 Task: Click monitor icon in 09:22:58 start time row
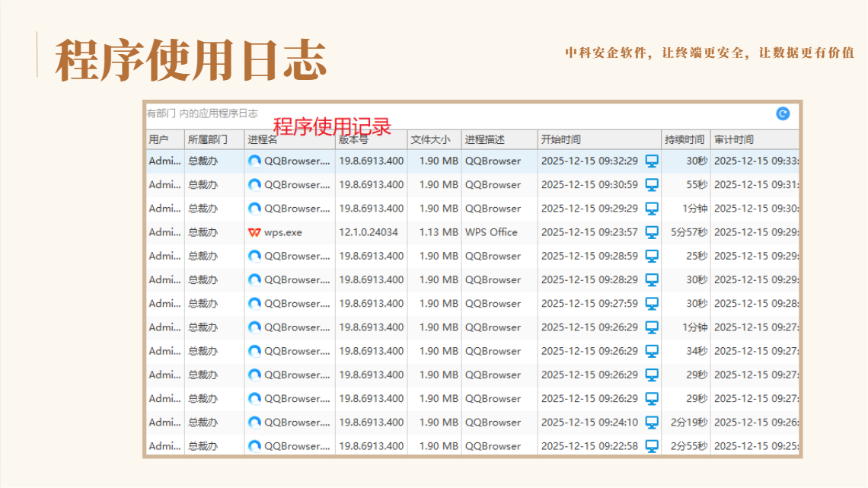(652, 446)
